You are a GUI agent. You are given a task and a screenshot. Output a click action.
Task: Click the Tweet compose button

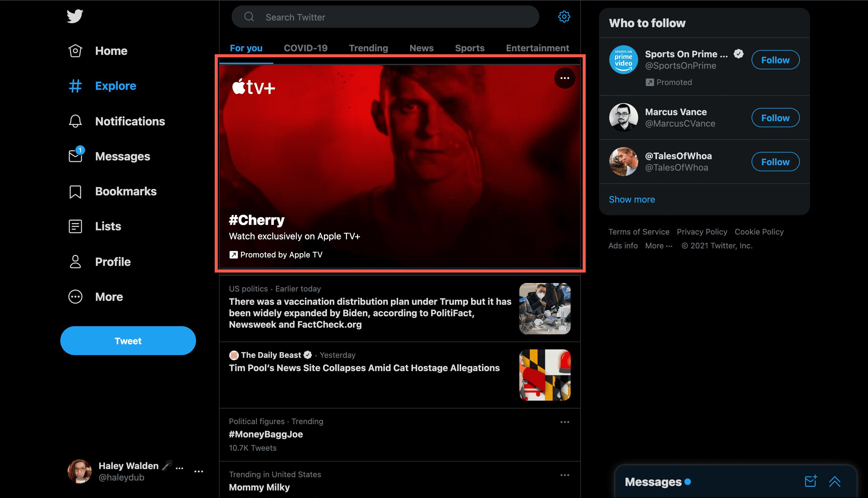(128, 341)
